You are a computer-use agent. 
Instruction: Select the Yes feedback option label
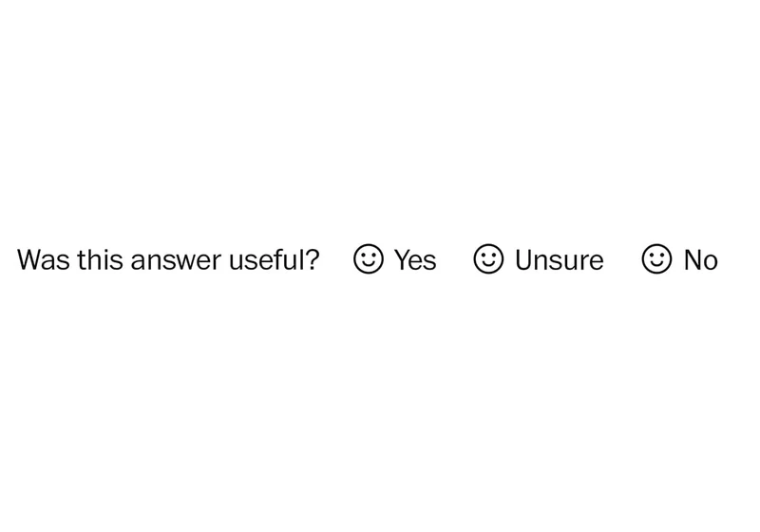click(415, 260)
